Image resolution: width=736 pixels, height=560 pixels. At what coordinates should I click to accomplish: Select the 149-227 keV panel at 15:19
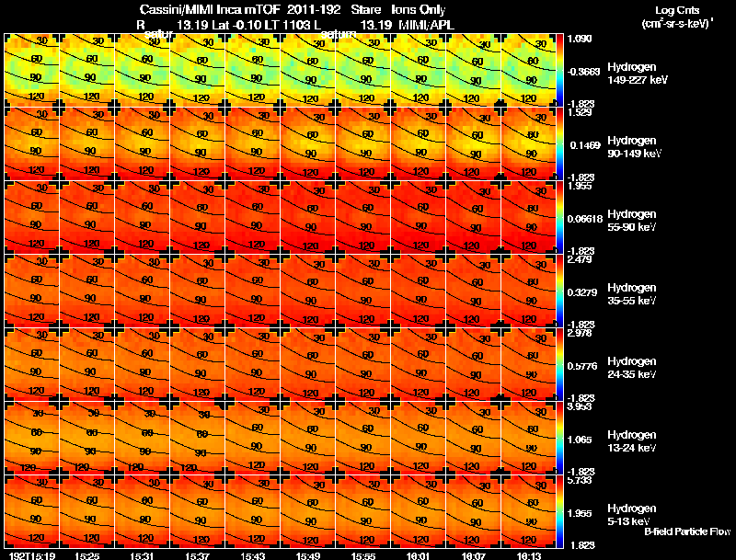click(31, 70)
